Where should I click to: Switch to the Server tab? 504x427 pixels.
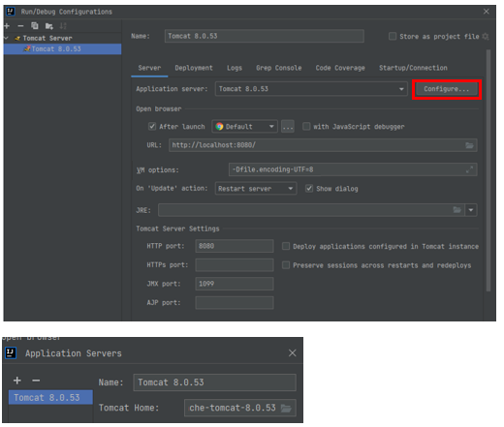(149, 68)
